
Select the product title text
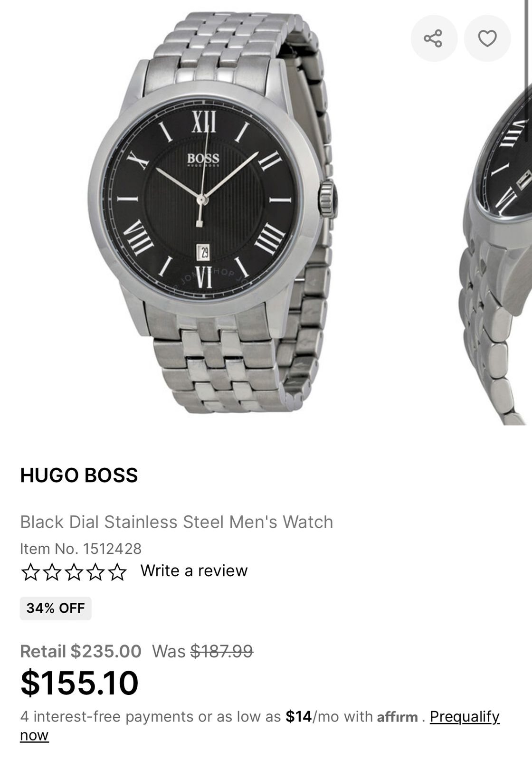176,522
